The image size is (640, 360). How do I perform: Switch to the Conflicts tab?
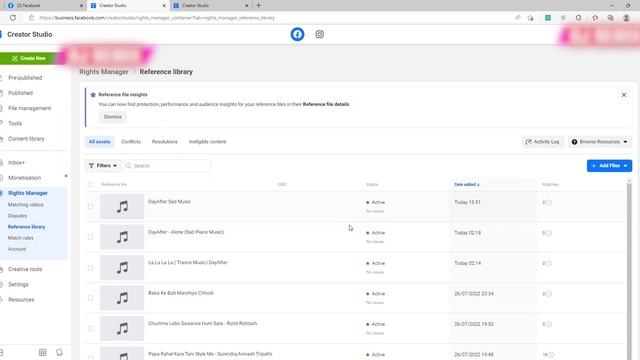coord(131,142)
